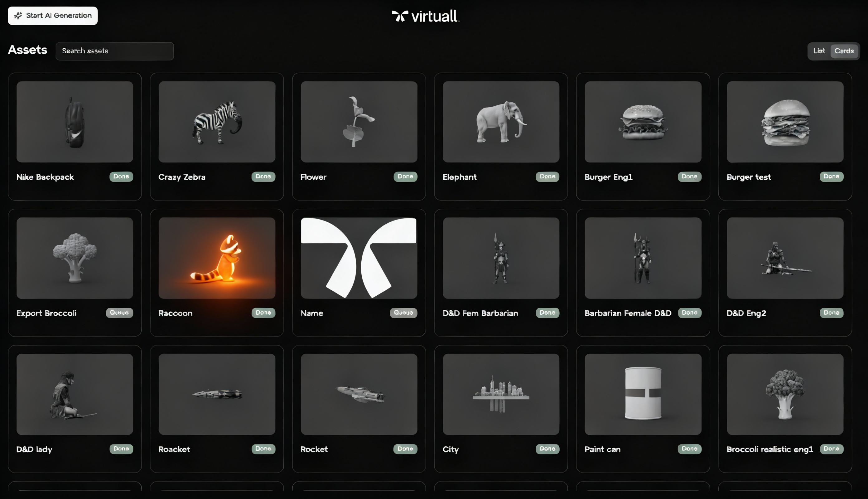Screen dimensions: 868x499
Task: Click Queue badge on Export Broccoli
Action: 119,312
